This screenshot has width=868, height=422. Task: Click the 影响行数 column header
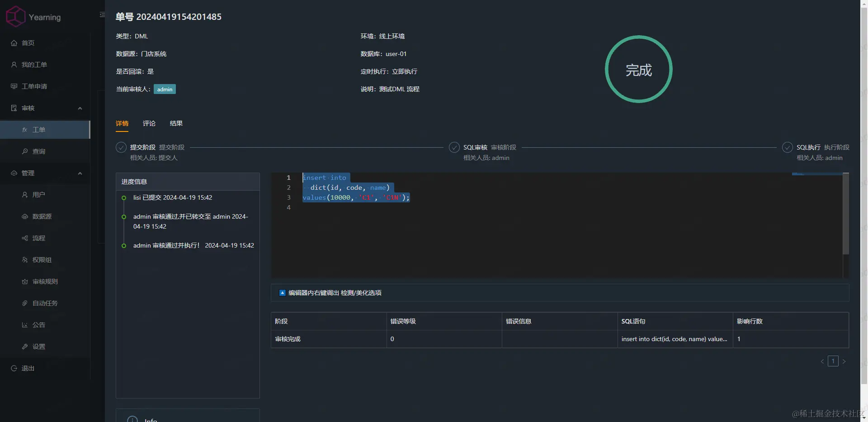pos(791,321)
